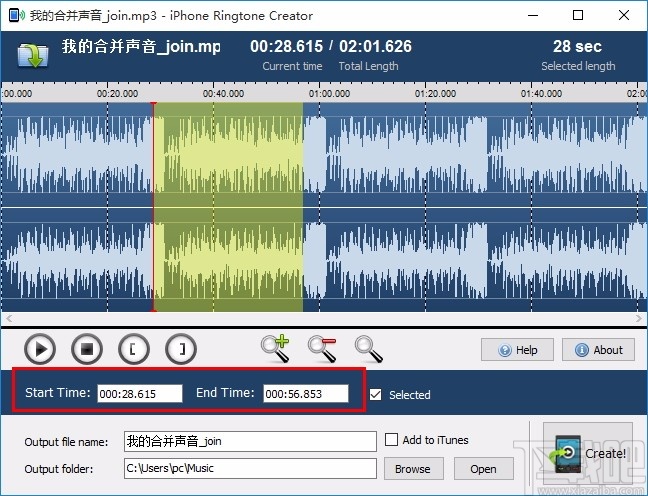Minimize the iPhone Ringtone Creator window
648x496 pixels.
pos(533,16)
